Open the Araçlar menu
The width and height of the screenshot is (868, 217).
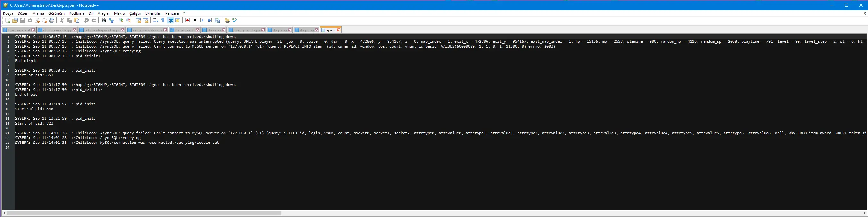[103, 13]
